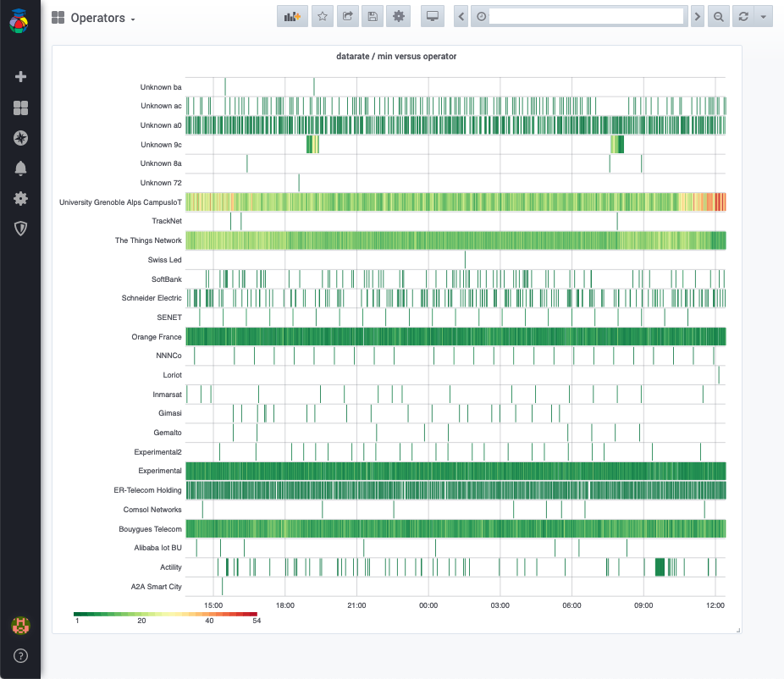Select the Orange France row label
The image size is (784, 679).
coord(157,337)
